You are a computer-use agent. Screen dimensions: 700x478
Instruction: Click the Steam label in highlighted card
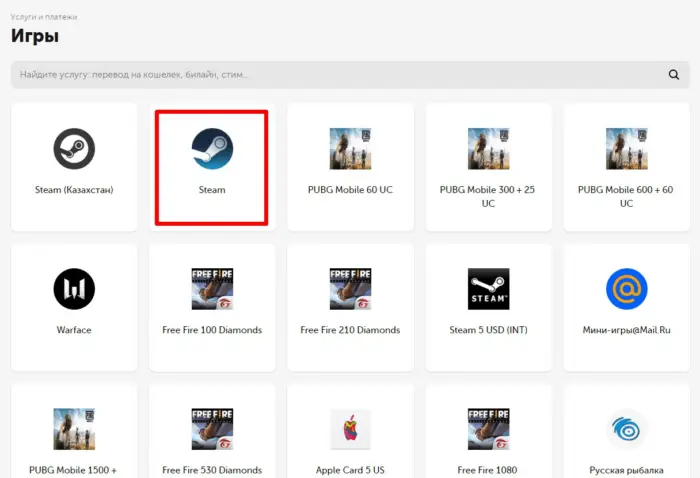point(212,190)
